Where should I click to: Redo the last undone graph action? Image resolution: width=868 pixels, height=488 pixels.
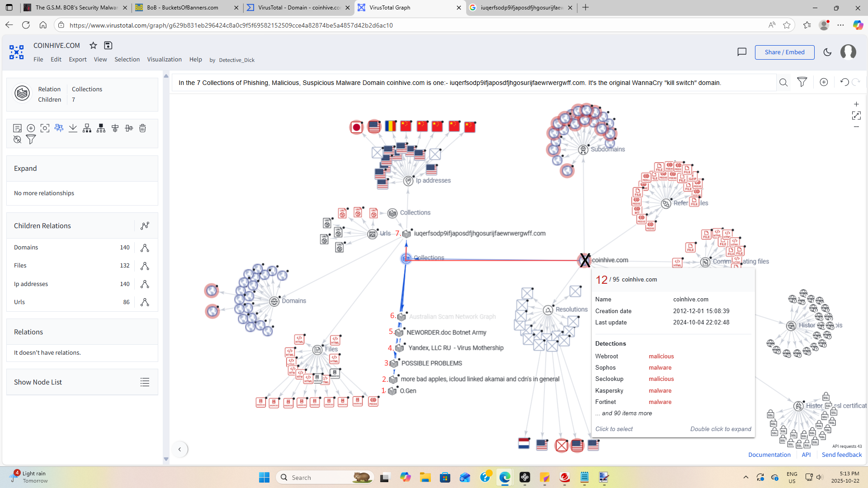(x=856, y=82)
